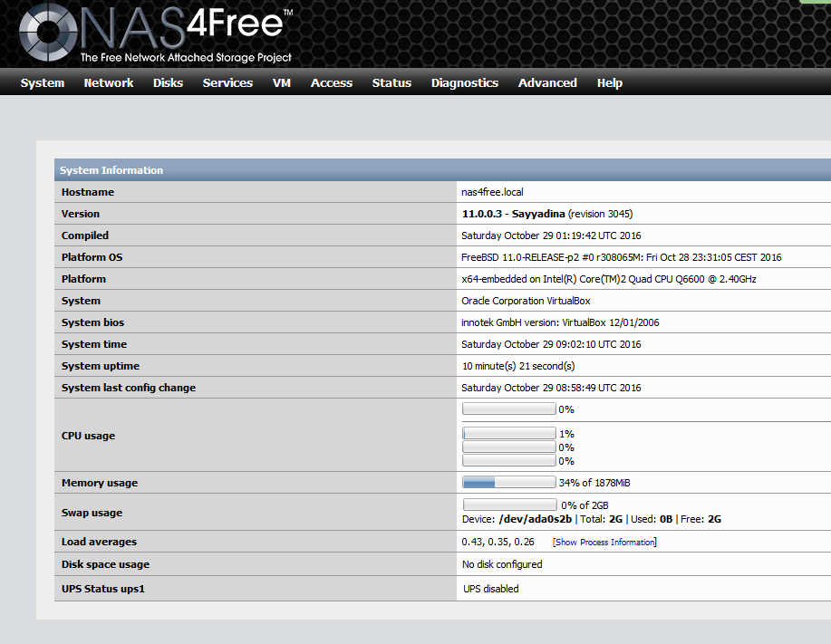The height and width of the screenshot is (644, 831).
Task: Click the Memory usage progress bar
Action: (509, 483)
